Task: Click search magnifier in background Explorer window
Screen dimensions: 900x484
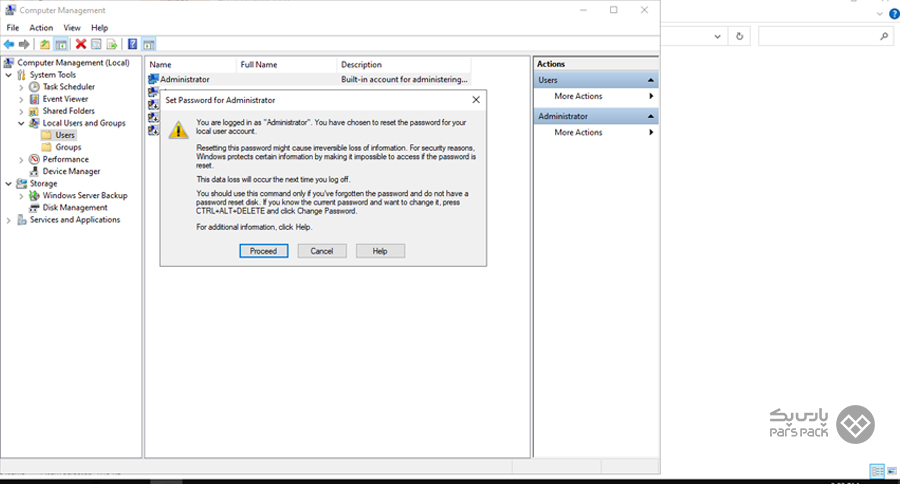Action: (x=884, y=36)
